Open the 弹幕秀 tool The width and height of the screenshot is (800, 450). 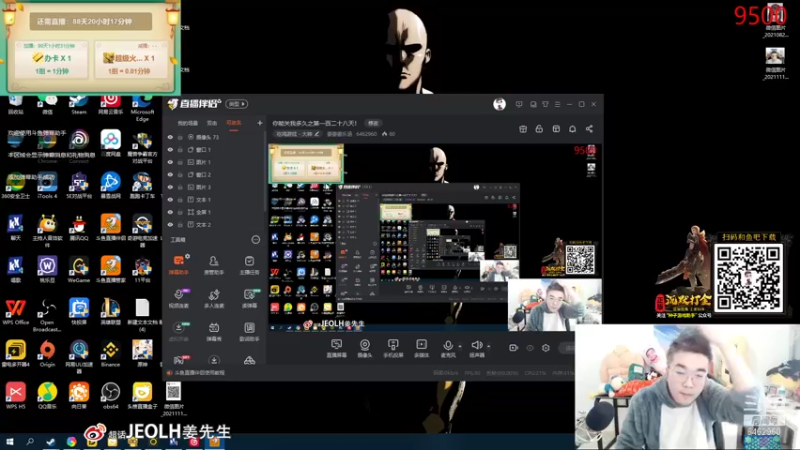point(214,331)
